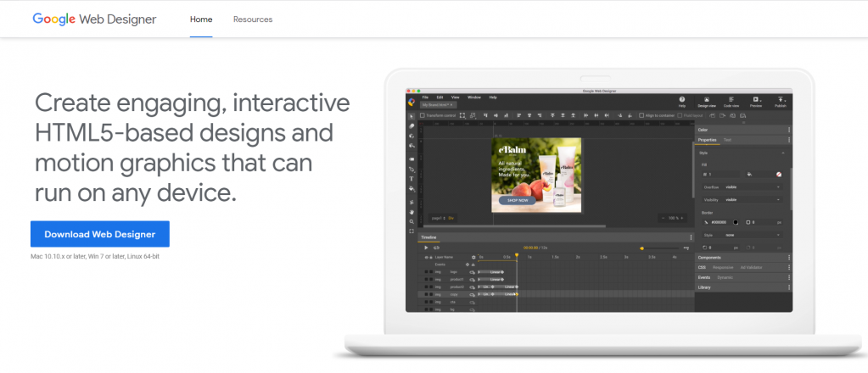Click the Preview icon
Image resolution: width=868 pixels, height=373 pixels.
point(756,99)
